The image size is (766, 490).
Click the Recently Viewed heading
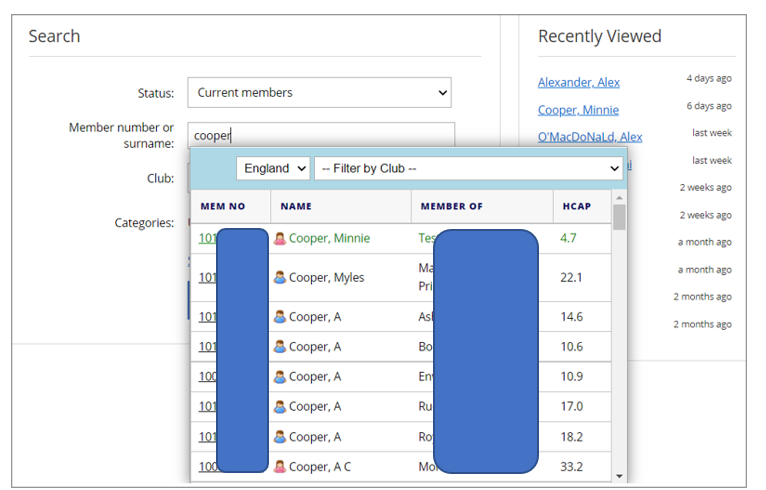pyautogui.click(x=599, y=36)
